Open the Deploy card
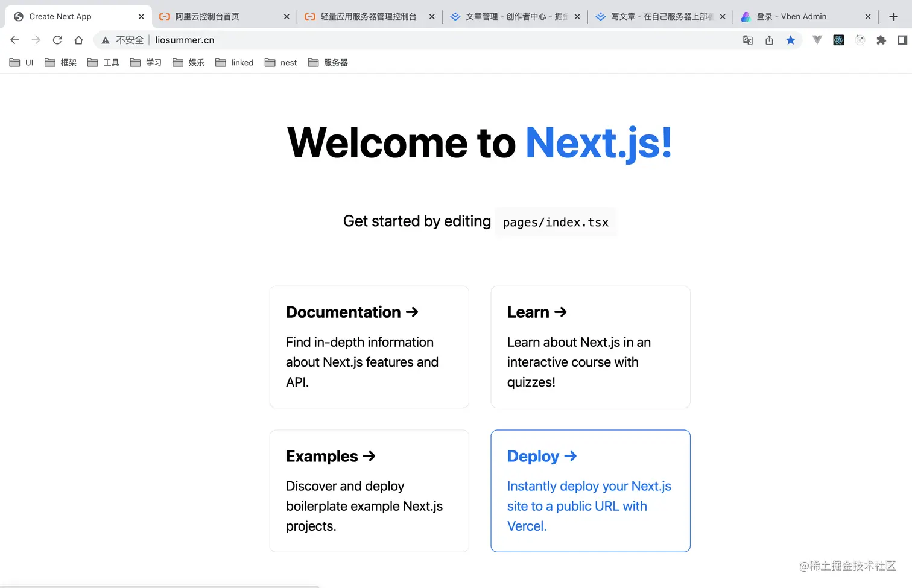Screen dimensions: 912x588 coord(591,491)
